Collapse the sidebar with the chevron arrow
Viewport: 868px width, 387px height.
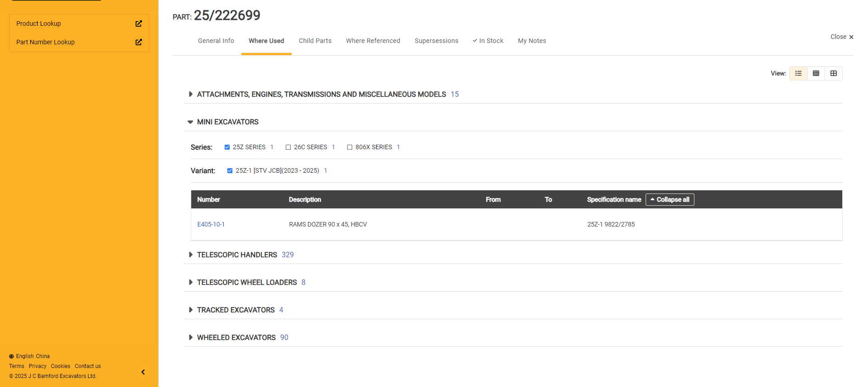(143, 372)
